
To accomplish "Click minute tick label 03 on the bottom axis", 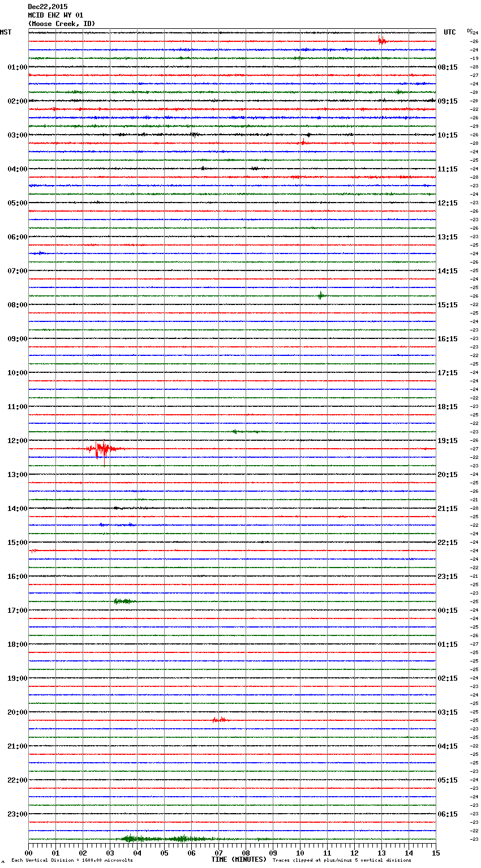I will tap(110, 853).
